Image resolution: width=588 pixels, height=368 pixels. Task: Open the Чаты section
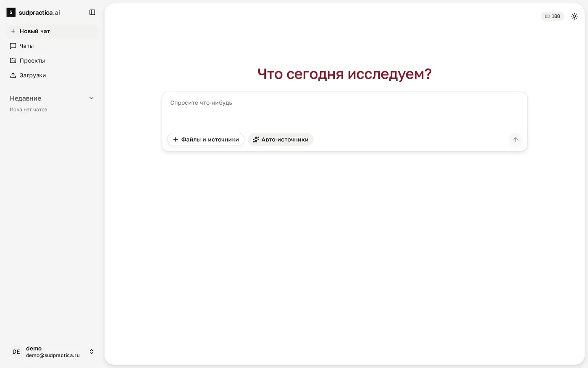[52, 46]
